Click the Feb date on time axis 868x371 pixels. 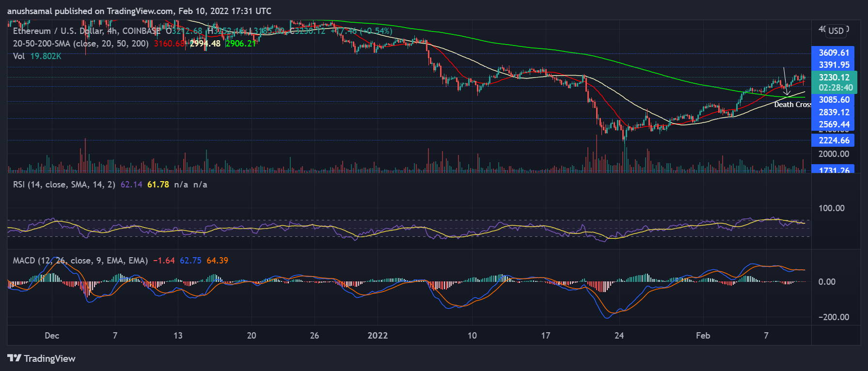coord(703,336)
